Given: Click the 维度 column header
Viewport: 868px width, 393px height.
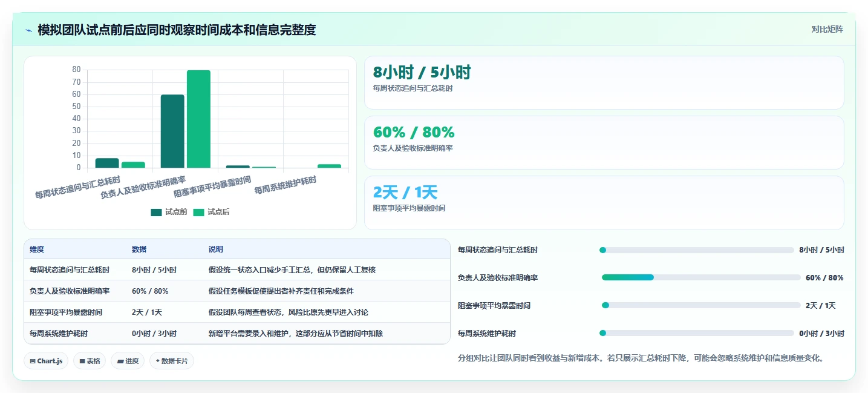Looking at the screenshot, I should tap(37, 249).
